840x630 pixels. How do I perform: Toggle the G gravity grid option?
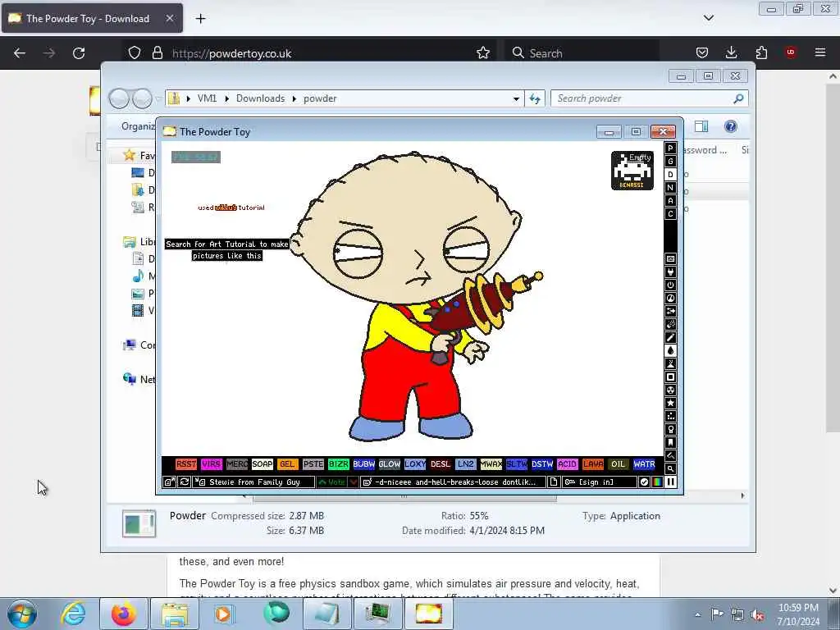670,162
